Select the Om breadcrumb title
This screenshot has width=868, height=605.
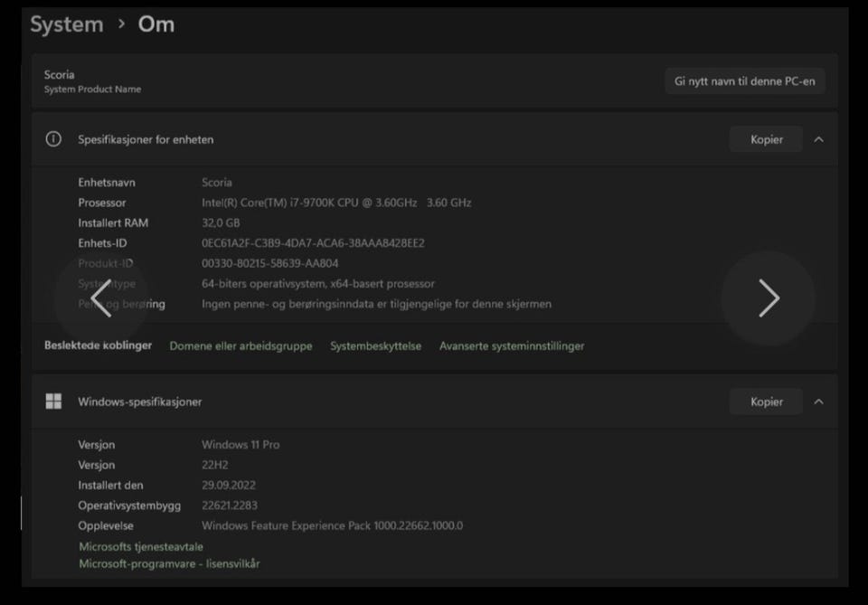(156, 24)
